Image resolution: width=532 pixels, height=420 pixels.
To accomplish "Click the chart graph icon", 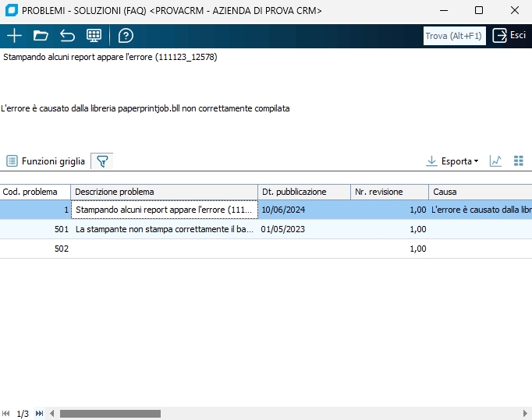I will coord(495,161).
